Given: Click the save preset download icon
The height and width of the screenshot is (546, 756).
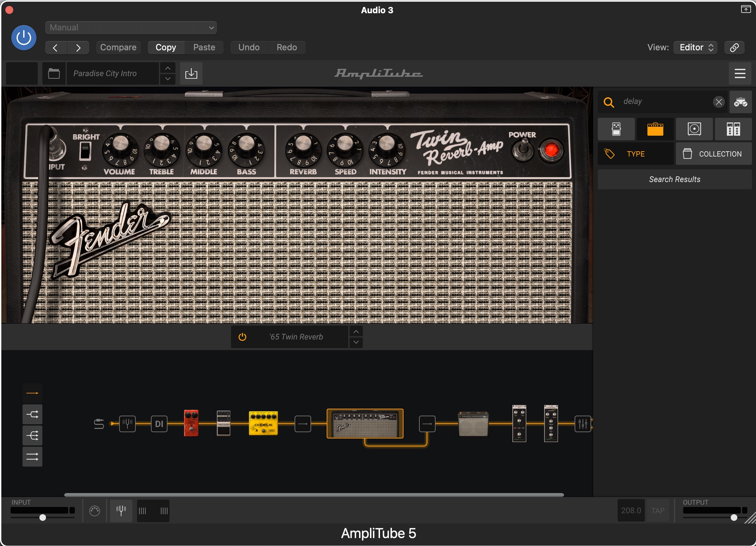Looking at the screenshot, I should click(191, 73).
